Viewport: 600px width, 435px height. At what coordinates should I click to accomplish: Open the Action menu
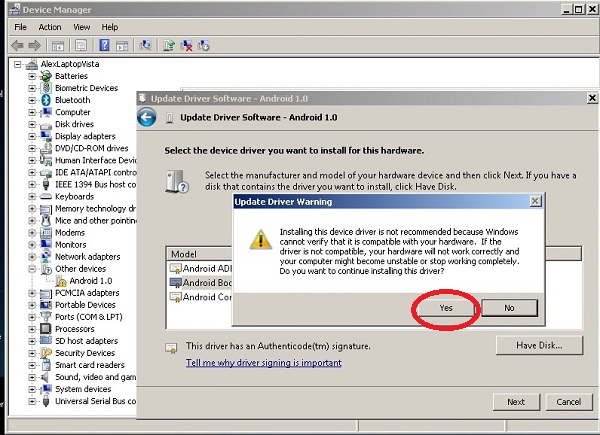pyautogui.click(x=50, y=27)
